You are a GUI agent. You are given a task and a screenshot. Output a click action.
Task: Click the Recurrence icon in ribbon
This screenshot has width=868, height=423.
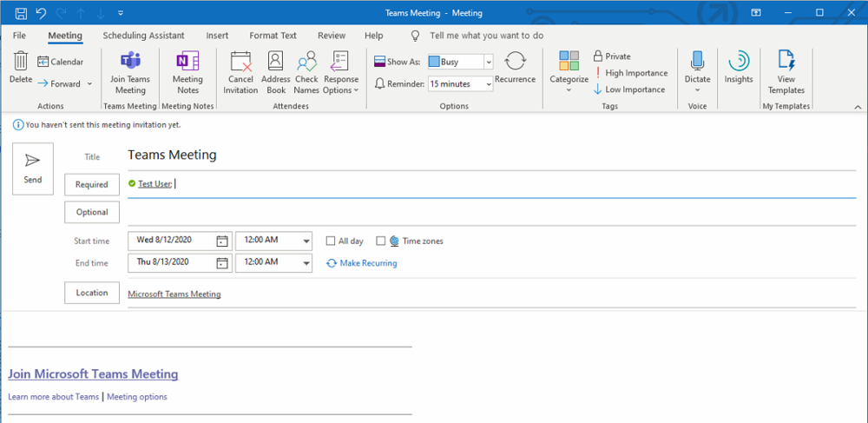tap(516, 68)
